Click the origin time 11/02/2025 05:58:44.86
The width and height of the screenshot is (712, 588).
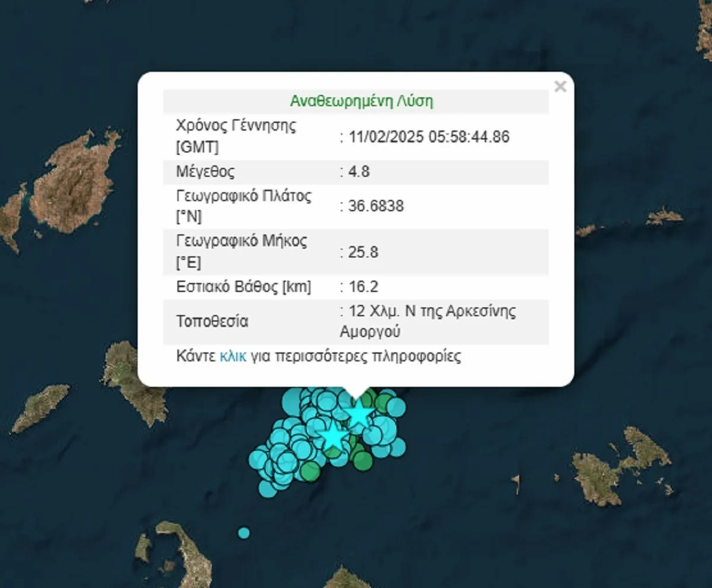(x=427, y=137)
